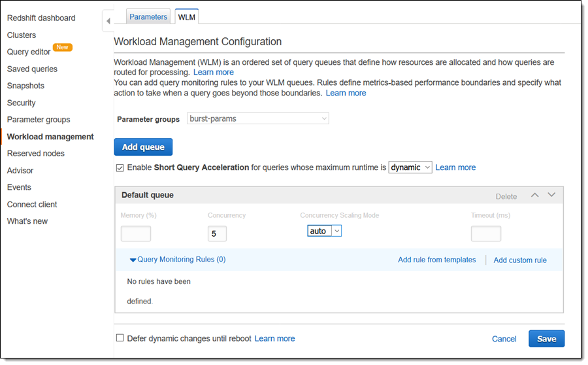Image resolution: width=588 pixels, height=365 pixels.
Task: Open the maximum runtime dynamic dropdown
Action: 410,167
